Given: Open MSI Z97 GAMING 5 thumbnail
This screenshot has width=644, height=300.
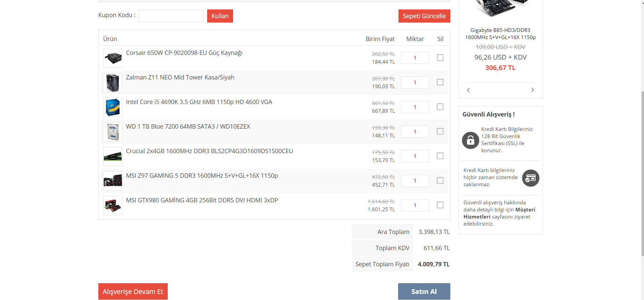Looking at the screenshot, I should pyautogui.click(x=112, y=181).
